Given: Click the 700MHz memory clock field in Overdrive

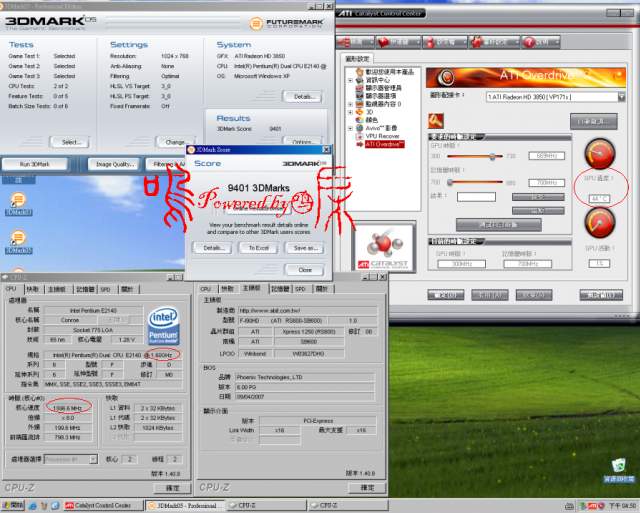Looking at the screenshot, I should pyautogui.click(x=547, y=183).
